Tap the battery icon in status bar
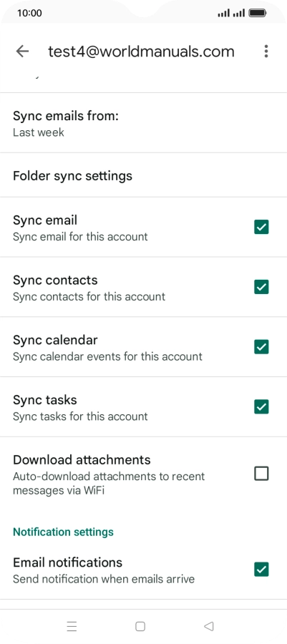The width and height of the screenshot is (287, 644). [x=258, y=13]
